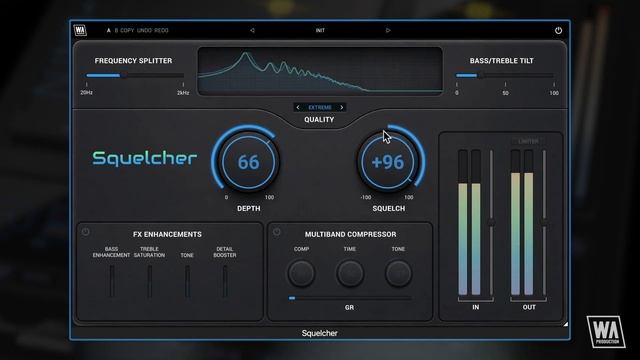The width and height of the screenshot is (640, 360).
Task: Click REDO in the top bar
Action: [161, 30]
